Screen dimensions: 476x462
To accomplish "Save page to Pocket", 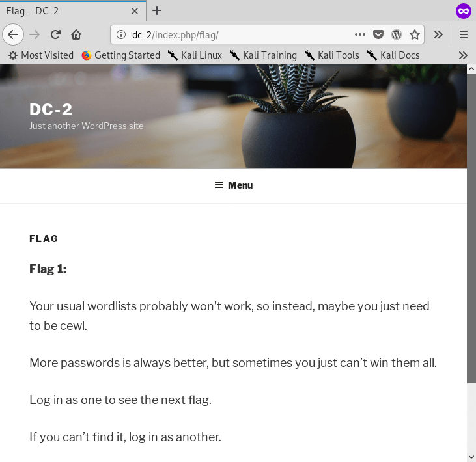I will [378, 34].
